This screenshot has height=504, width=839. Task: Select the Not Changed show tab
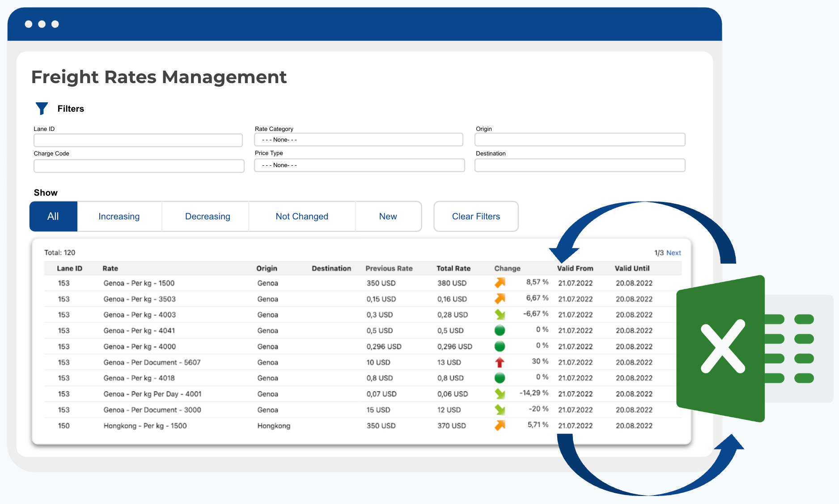coord(302,216)
